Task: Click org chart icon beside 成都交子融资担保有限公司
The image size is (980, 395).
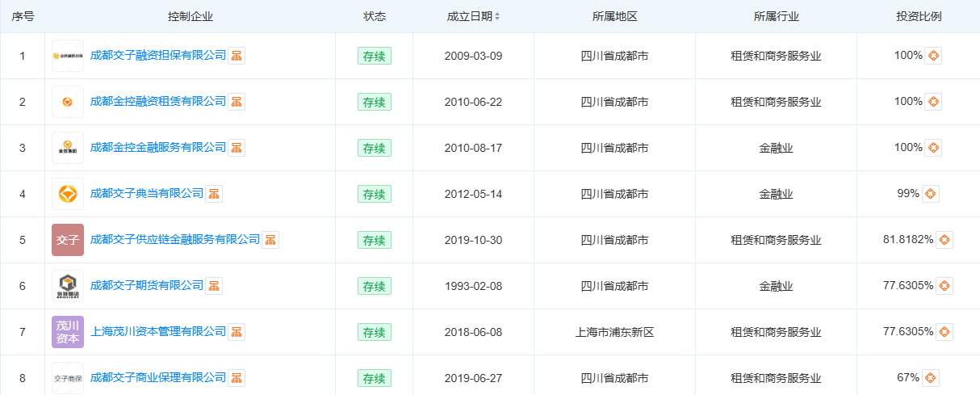Action: [x=237, y=56]
